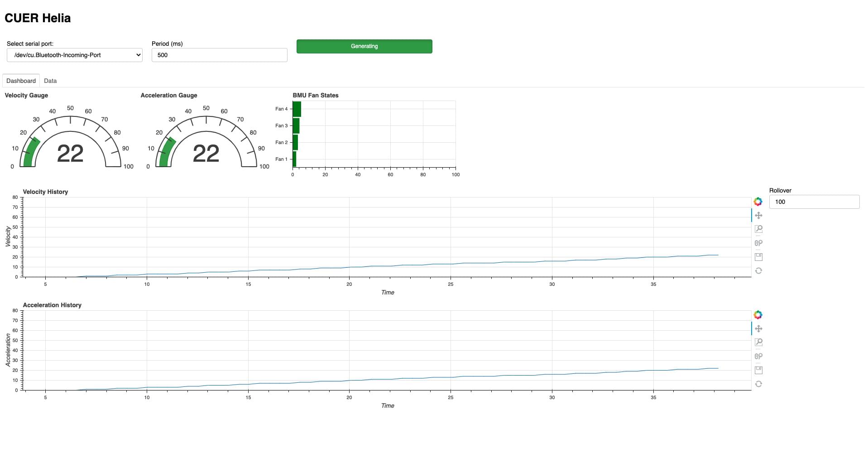Screen dimensions: 868x453
Task: Save the Velocity History plot image
Action: (758, 257)
